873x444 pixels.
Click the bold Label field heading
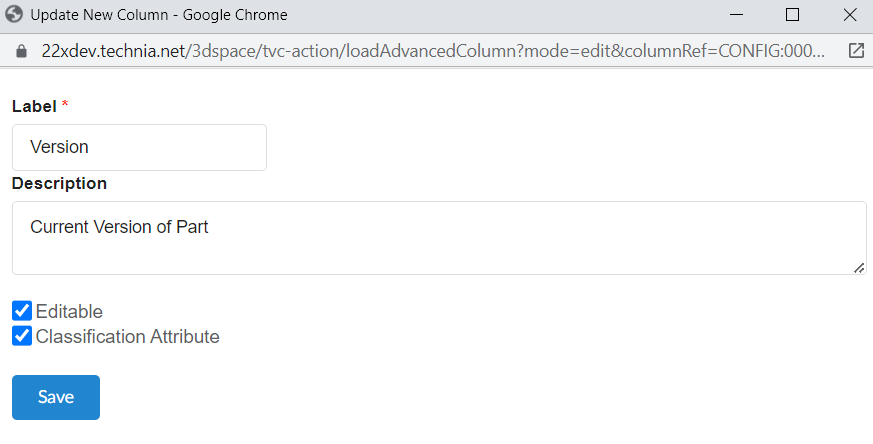point(34,106)
